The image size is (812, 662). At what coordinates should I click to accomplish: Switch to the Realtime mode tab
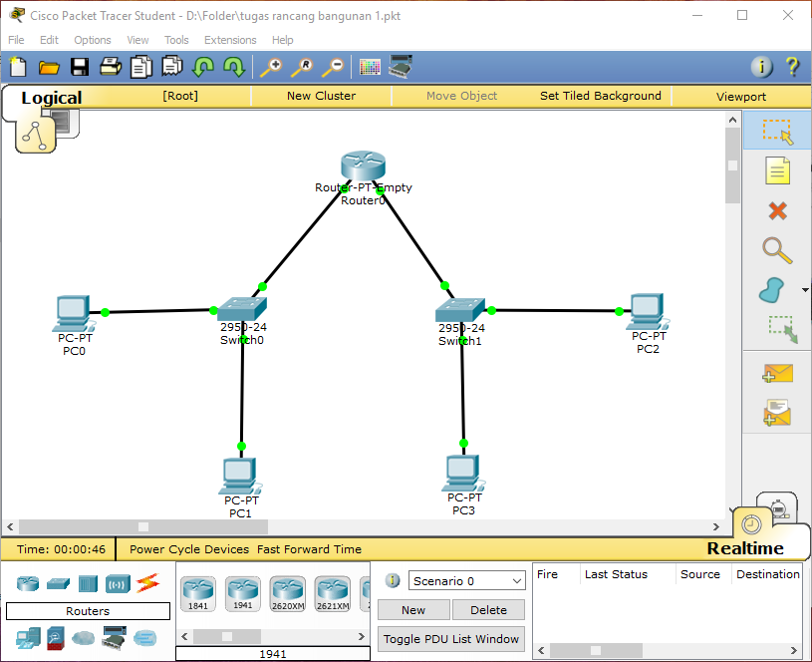point(745,548)
